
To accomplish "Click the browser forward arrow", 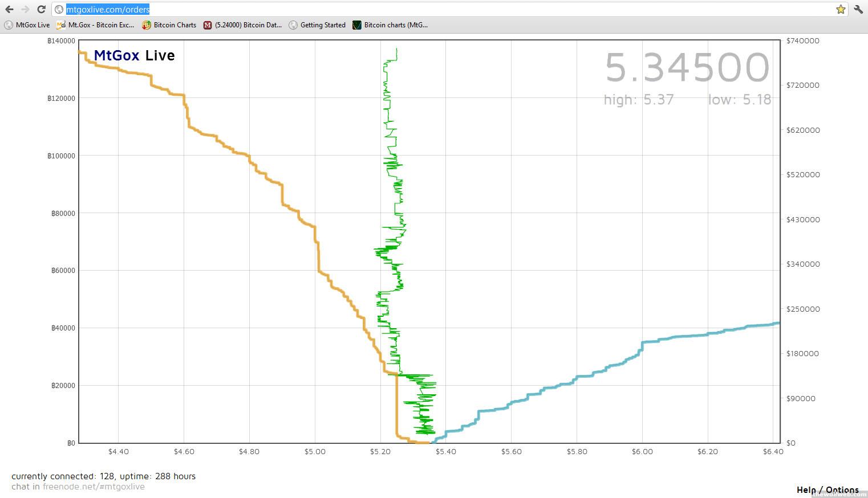I will (x=25, y=9).
